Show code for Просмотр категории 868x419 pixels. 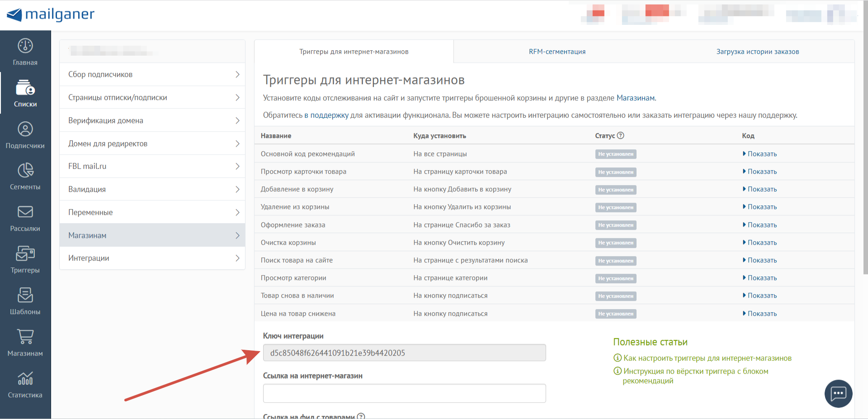click(759, 278)
